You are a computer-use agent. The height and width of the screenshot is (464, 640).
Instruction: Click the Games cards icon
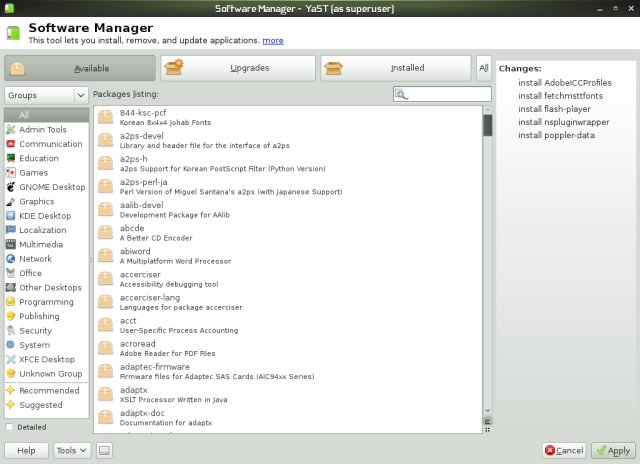point(11,173)
